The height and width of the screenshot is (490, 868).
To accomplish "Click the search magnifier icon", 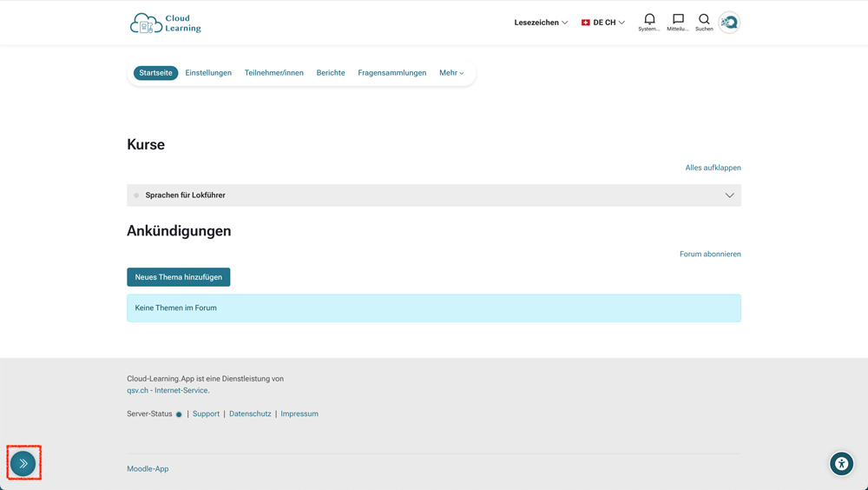I will pyautogui.click(x=704, y=20).
